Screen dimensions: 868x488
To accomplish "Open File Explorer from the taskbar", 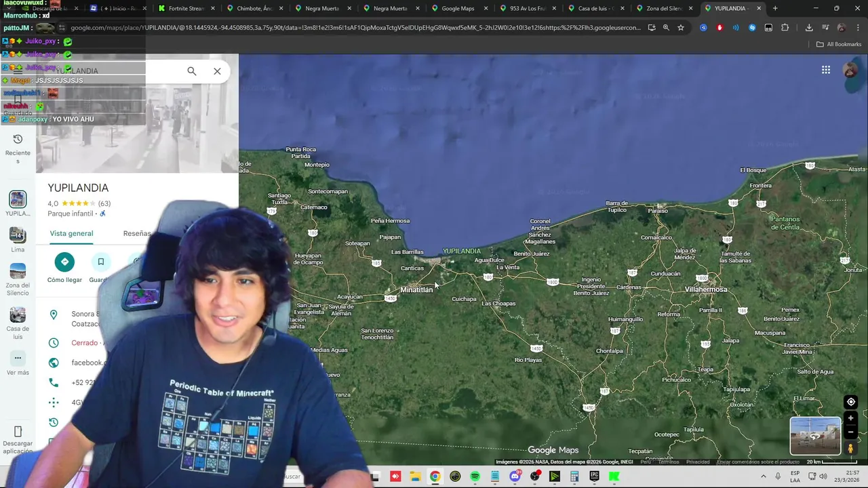I will [415, 476].
